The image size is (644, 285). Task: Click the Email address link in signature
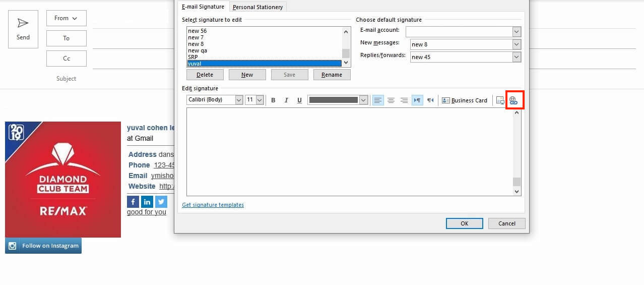pos(162,176)
